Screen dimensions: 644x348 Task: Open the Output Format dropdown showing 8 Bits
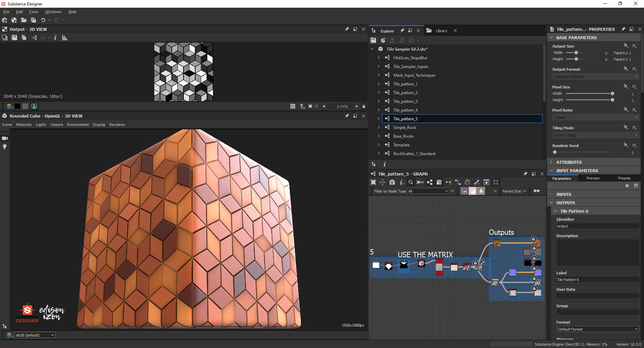[595, 76]
